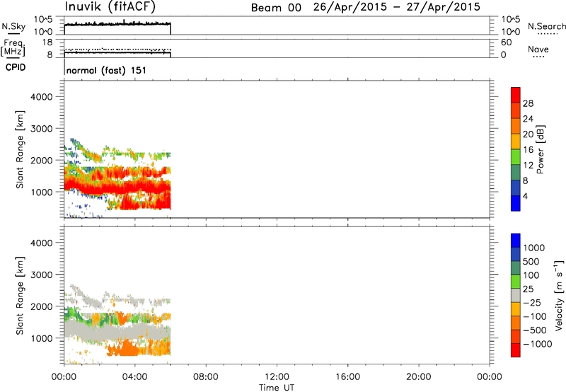Screen dimensions: 566x392
Task: Click the 'Power [dB]' color bar title
Action: point(540,149)
